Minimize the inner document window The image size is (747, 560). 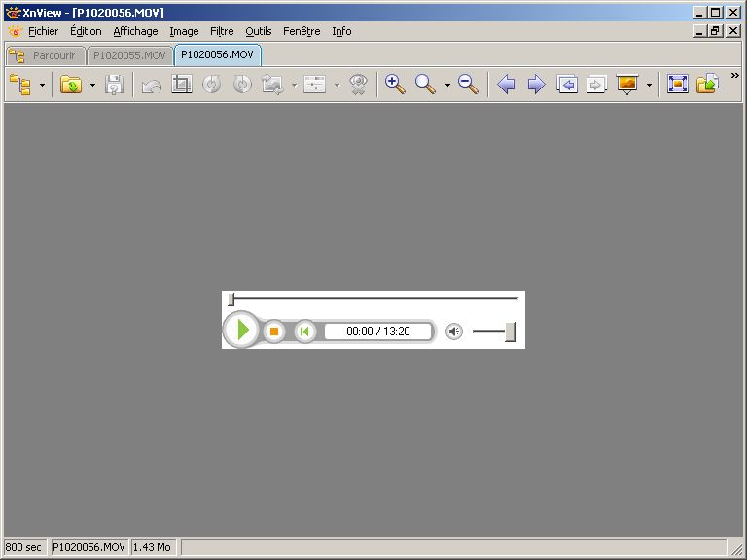(x=700, y=31)
